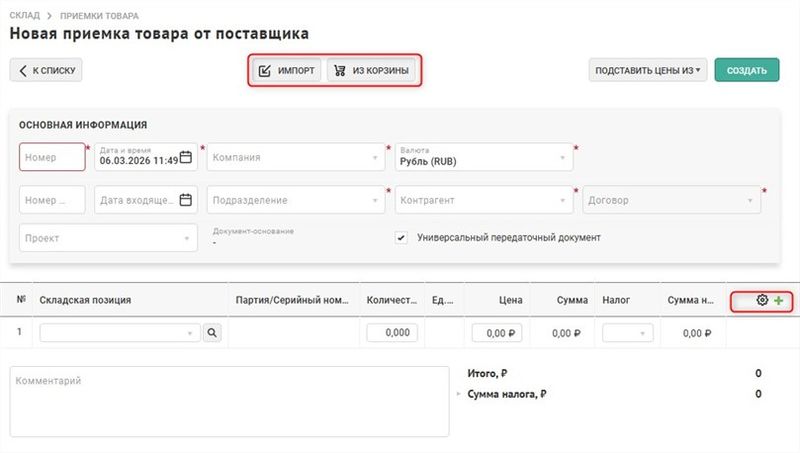This screenshot has width=800, height=453.
Task: Open the table settings gear icon
Action: pos(762,300)
